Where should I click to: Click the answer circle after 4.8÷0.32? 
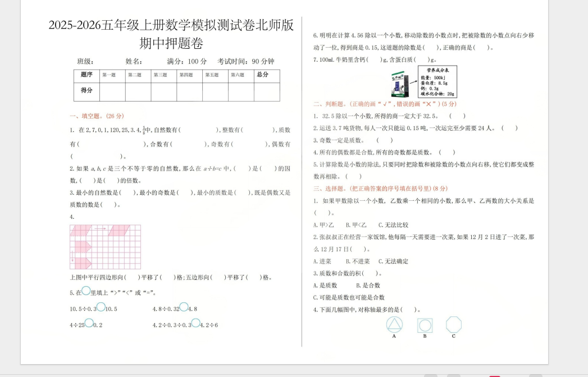coord(184,307)
